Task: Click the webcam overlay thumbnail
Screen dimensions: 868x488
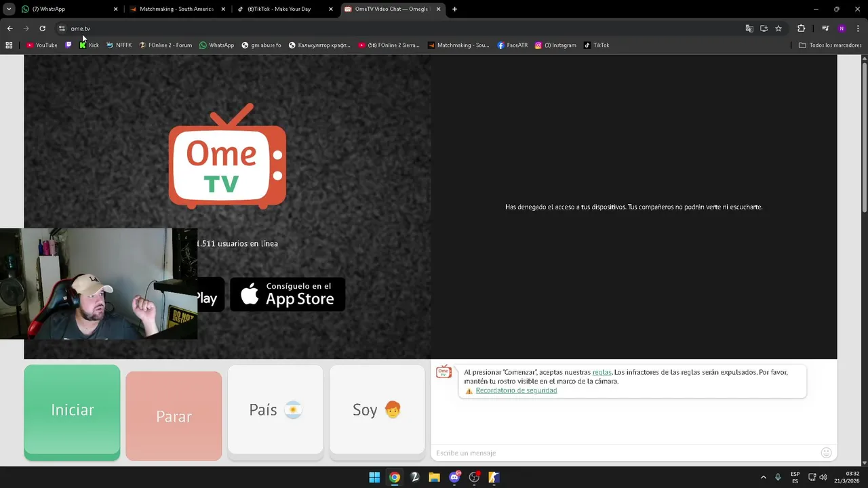Action: coord(98,283)
